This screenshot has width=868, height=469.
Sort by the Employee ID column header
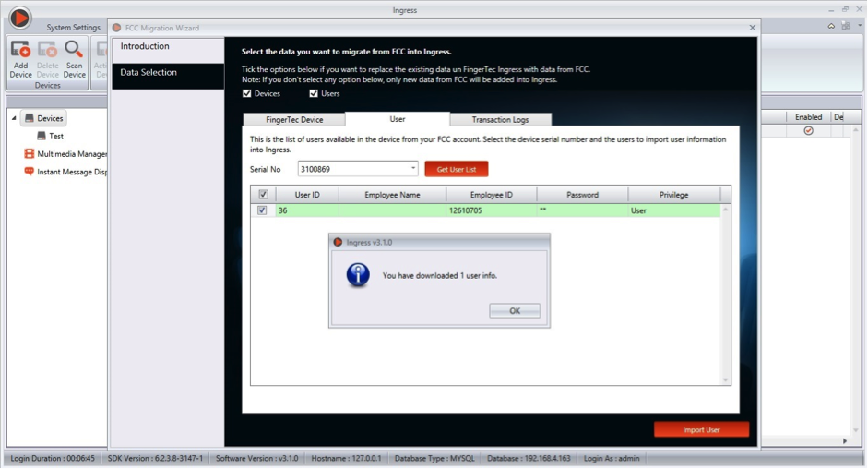pos(491,195)
